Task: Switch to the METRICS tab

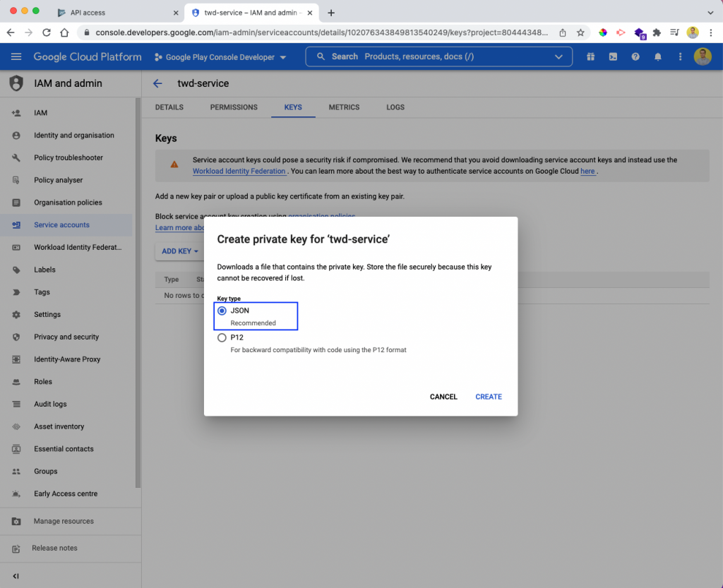Action: coord(344,107)
